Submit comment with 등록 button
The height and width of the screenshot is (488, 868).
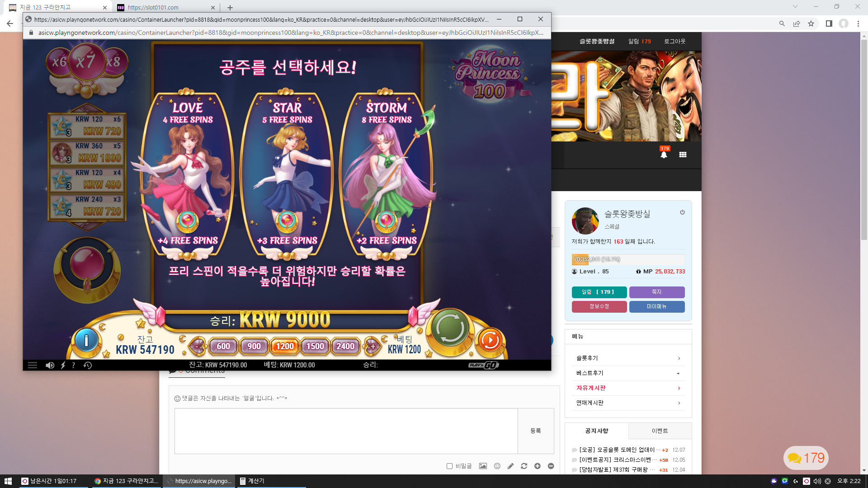(536, 431)
